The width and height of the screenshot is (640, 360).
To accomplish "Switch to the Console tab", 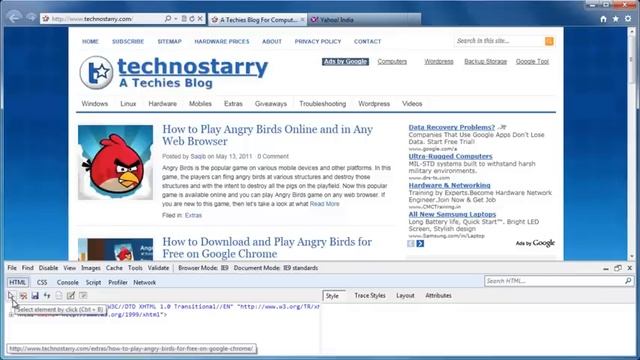I will click(68, 282).
